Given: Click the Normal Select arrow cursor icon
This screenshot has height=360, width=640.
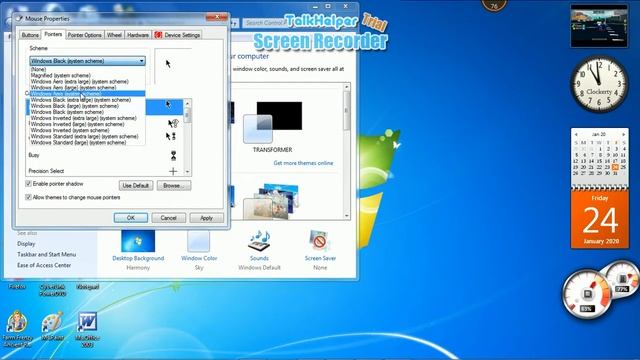Looking at the screenshot, I should click(x=168, y=104).
